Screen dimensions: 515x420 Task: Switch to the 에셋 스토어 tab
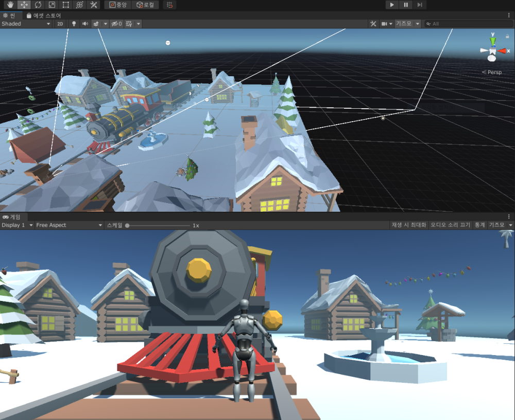pyautogui.click(x=43, y=15)
